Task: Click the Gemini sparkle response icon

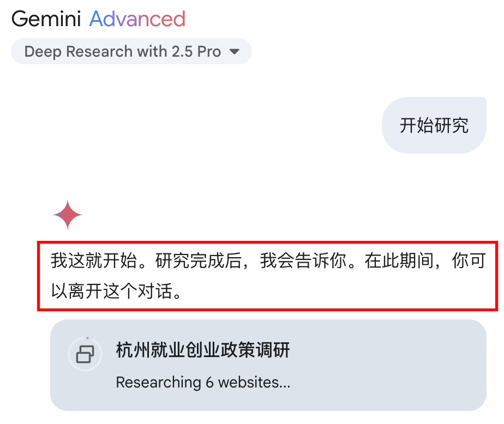Action: tap(68, 215)
